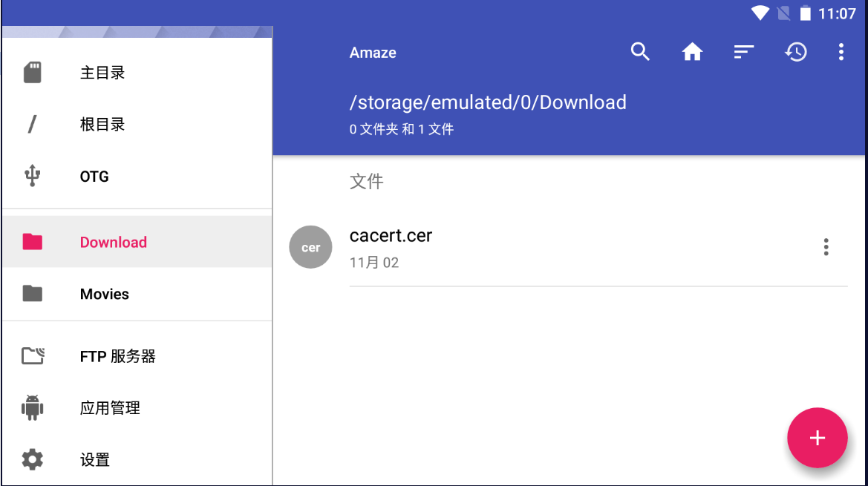This screenshot has height=486, width=868.
Task: Tap the add floating plus button
Action: [817, 438]
